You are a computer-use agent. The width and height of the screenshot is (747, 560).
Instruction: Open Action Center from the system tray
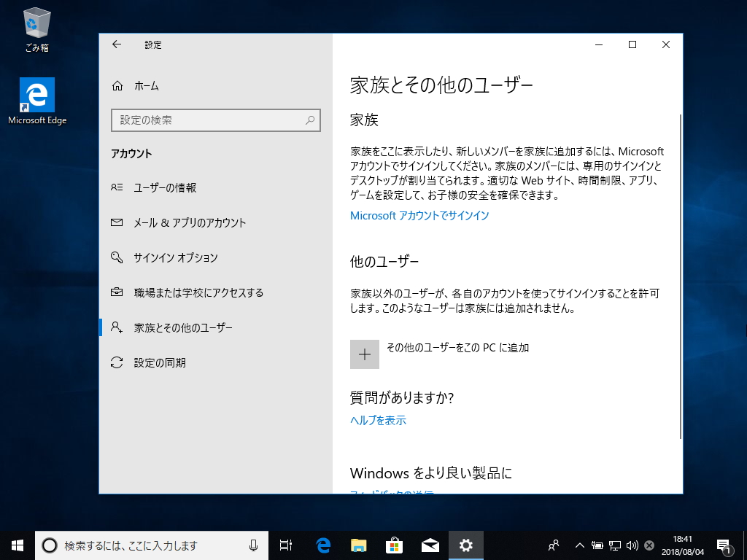pos(723,545)
